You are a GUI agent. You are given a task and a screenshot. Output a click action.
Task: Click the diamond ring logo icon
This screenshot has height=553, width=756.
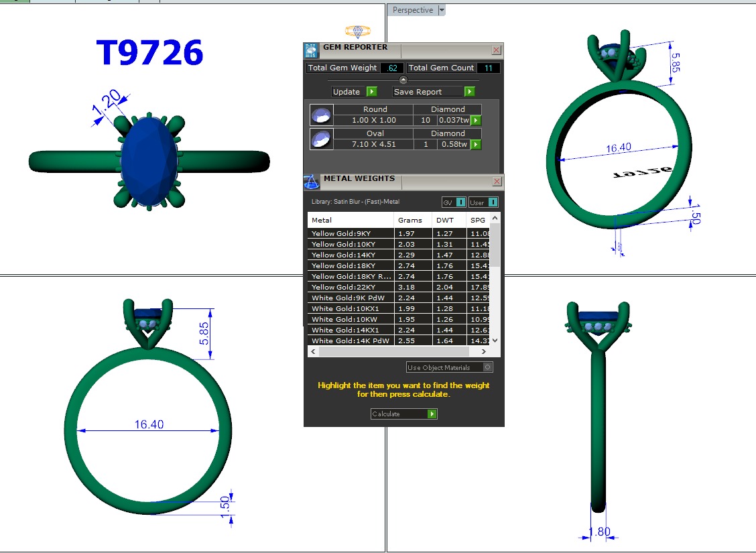tap(357, 32)
